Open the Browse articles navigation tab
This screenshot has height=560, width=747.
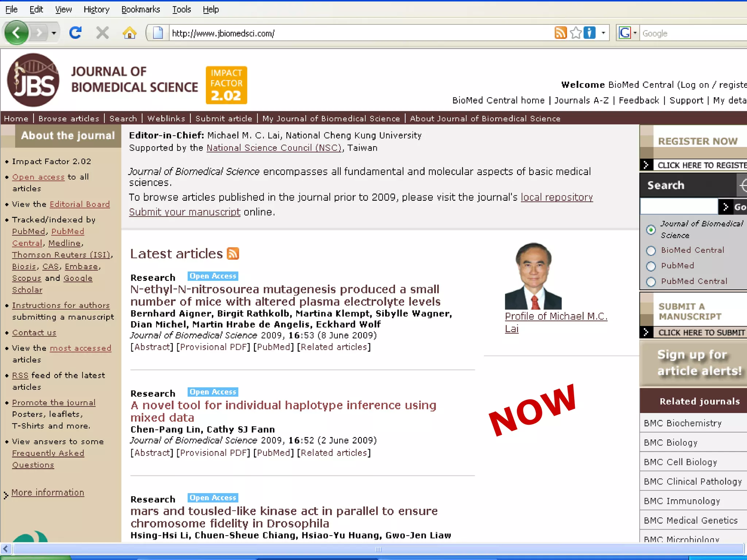[69, 118]
